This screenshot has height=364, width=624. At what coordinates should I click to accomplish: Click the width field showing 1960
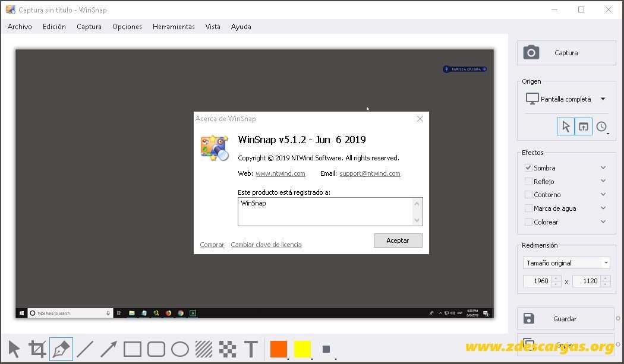pos(538,281)
